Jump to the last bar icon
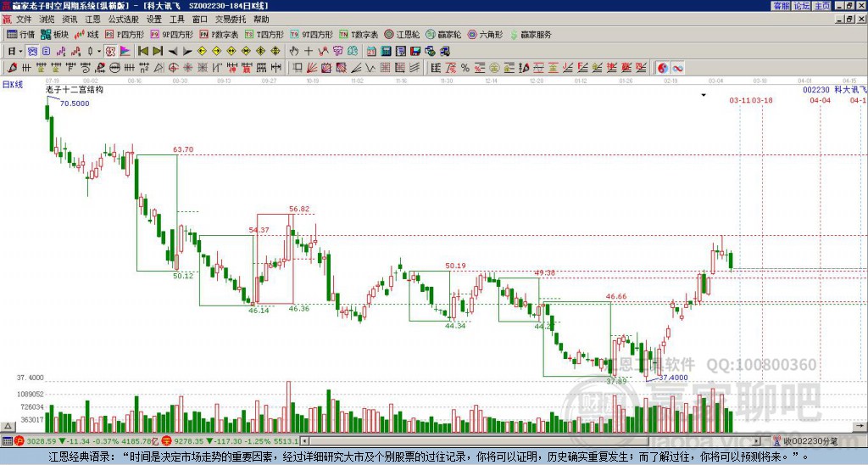The image size is (868, 465). pyautogui.click(x=158, y=52)
